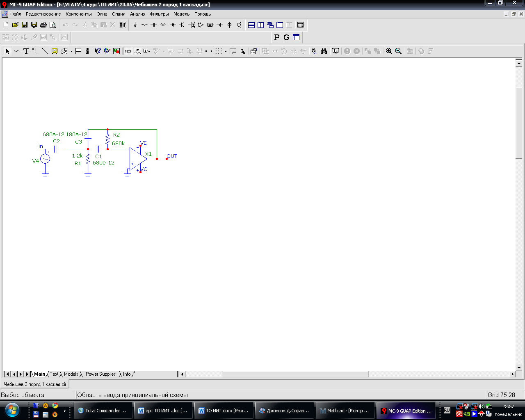Screen dimensions: 525x420
Task: Click the Find binoculars icon
Action: (324, 51)
